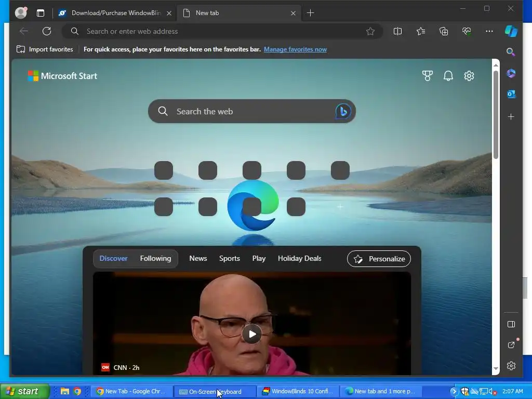Screen dimensions: 532x399
Task: Open the tab actions menu icon
Action: (41, 13)
